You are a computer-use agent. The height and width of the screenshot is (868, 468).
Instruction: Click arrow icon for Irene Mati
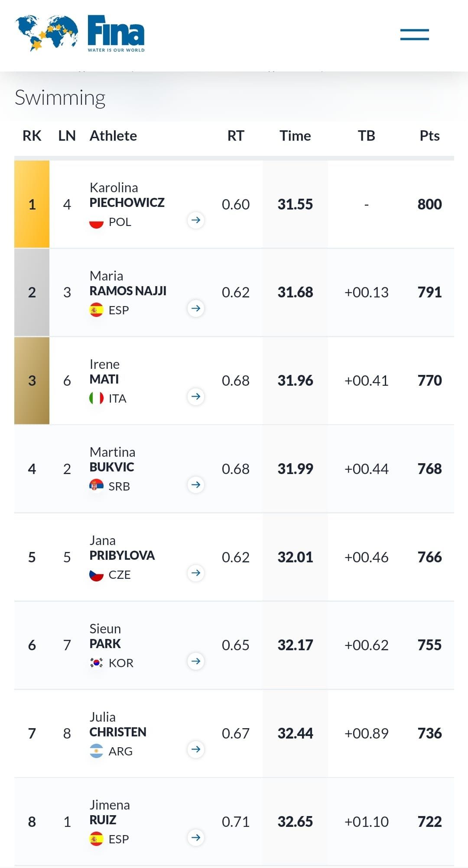click(196, 397)
